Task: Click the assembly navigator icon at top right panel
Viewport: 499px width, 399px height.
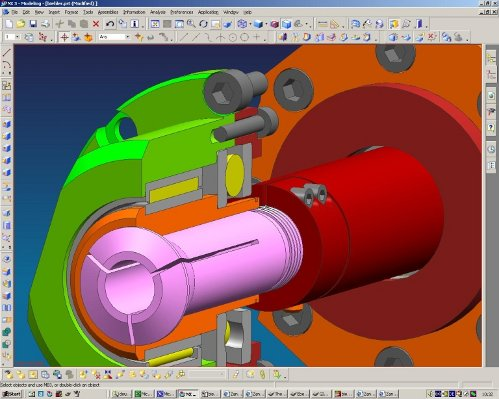Action: [491, 59]
